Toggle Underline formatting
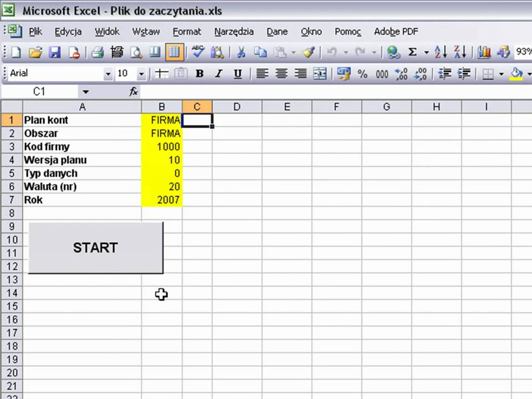 238,73
